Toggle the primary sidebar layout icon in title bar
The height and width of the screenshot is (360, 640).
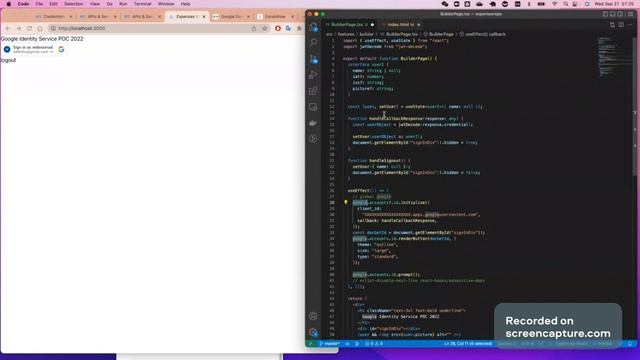point(605,14)
